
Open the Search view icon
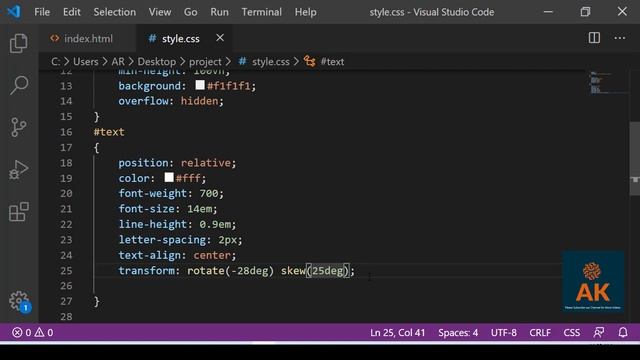click(x=19, y=85)
